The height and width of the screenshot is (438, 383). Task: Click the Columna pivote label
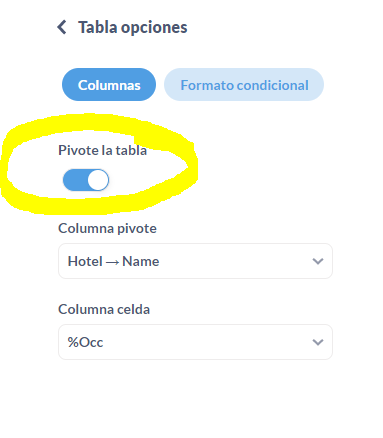pyautogui.click(x=107, y=229)
